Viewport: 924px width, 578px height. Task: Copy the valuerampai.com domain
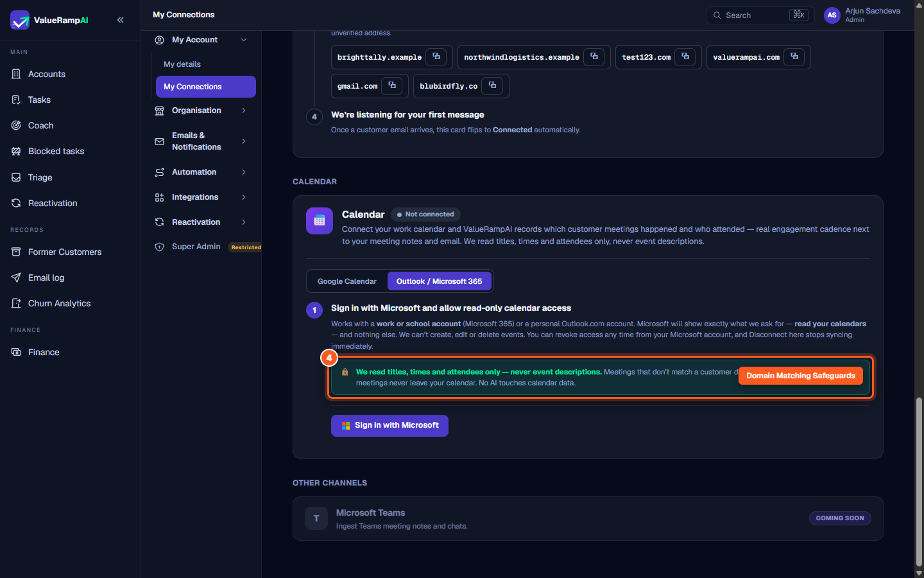[x=794, y=57]
